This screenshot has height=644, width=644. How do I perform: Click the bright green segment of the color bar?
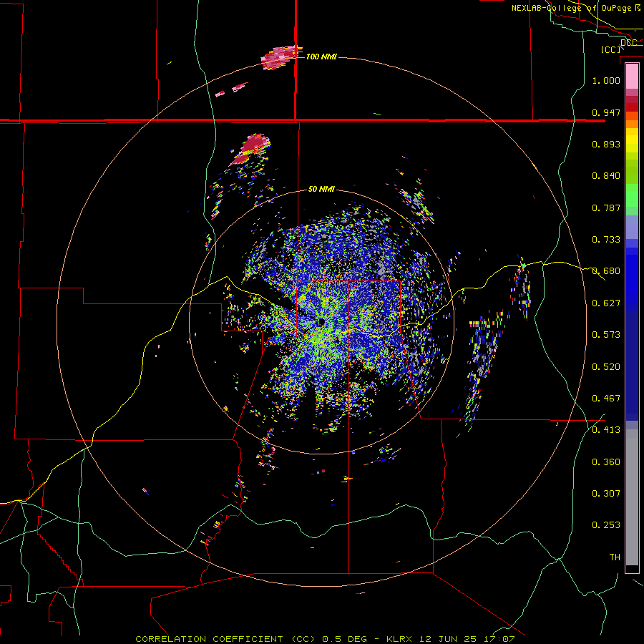click(x=632, y=195)
